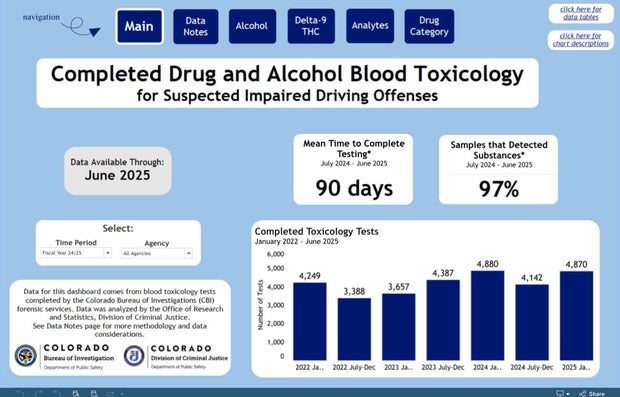Click the pause auto updates icon
This screenshot has width=620, height=397.
point(94,394)
